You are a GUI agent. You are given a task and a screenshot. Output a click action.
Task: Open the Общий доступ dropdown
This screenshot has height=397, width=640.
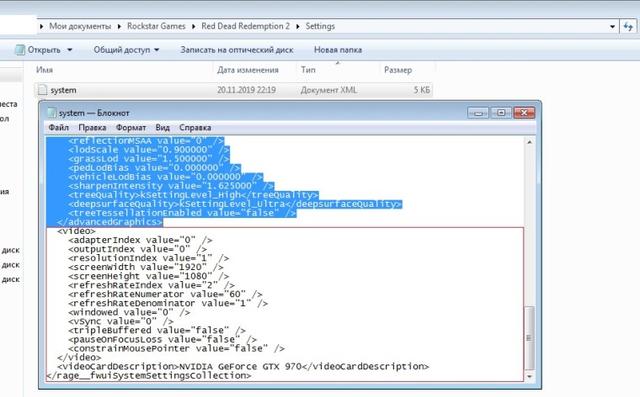coord(126,50)
